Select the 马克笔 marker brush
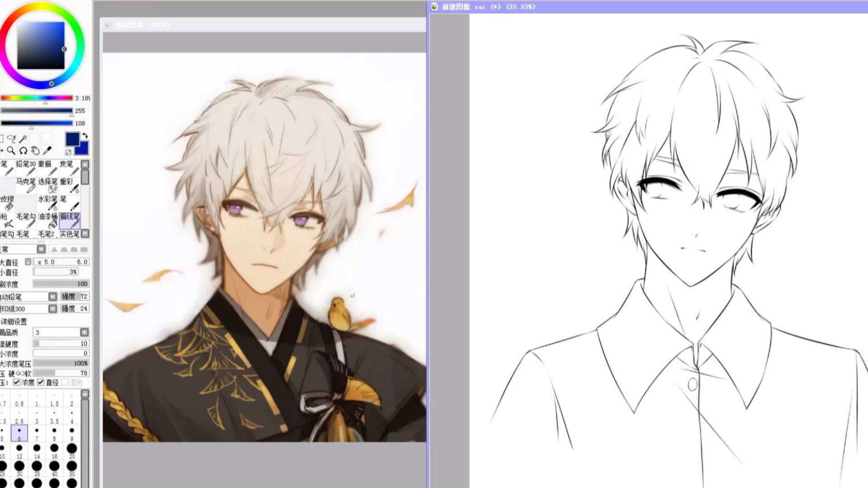The image size is (868, 488). coord(26,185)
